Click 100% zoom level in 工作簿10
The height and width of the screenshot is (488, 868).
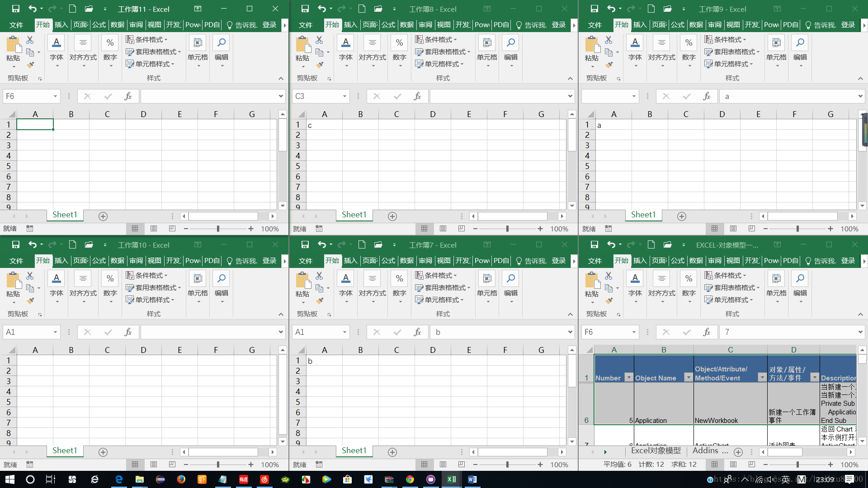270,465
